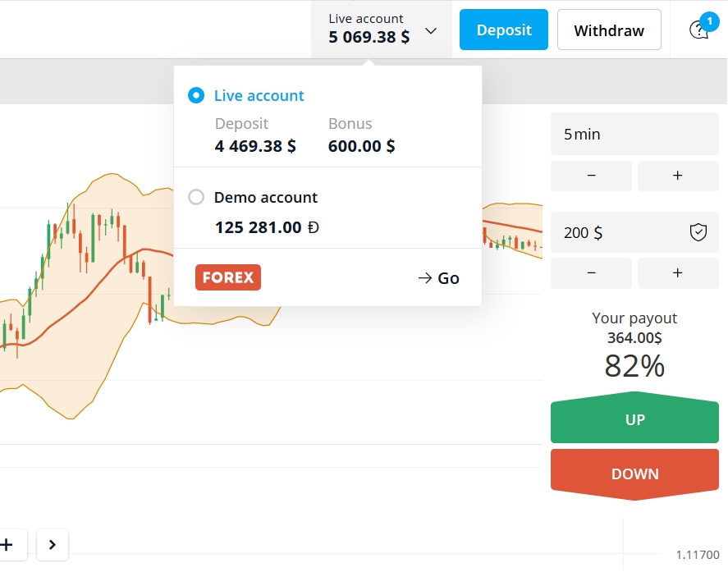Click the account dropdown chevron arrow
Image resolution: width=728 pixels, height=572 pixels.
(431, 31)
